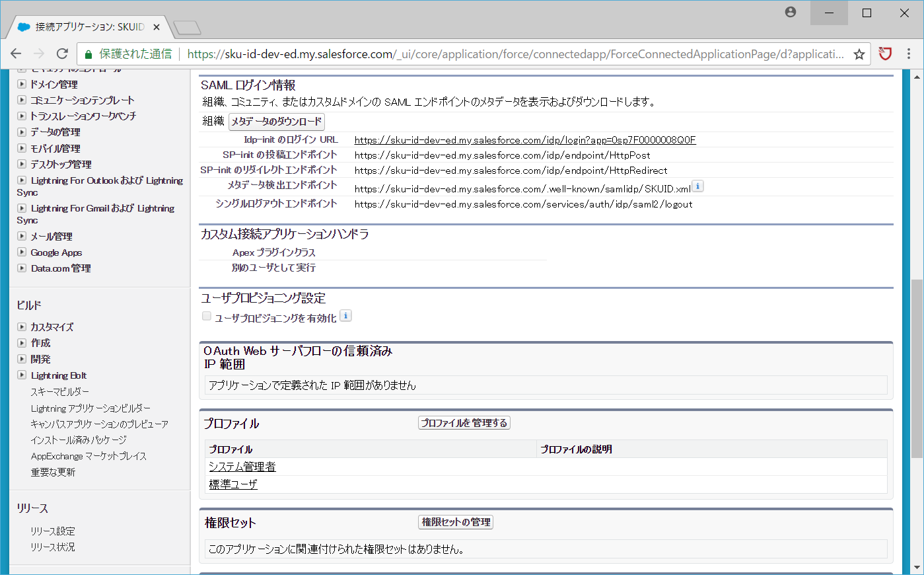Image resolution: width=924 pixels, height=575 pixels.
Task: Open リリース設定 link
Action: pyautogui.click(x=53, y=531)
